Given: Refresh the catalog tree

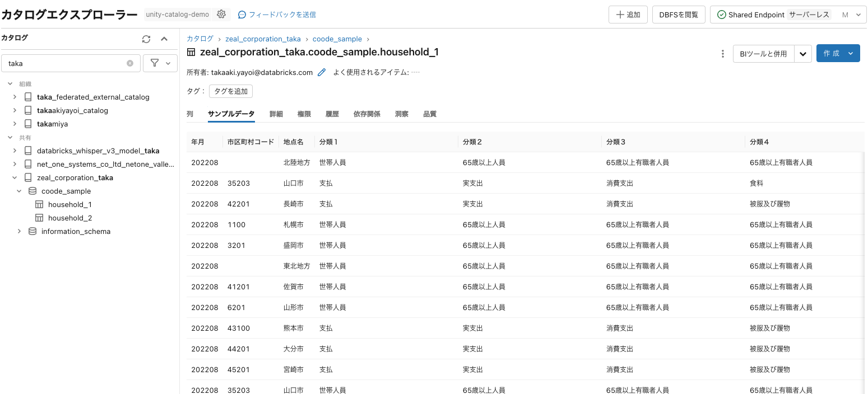Looking at the screenshot, I should pos(146,39).
